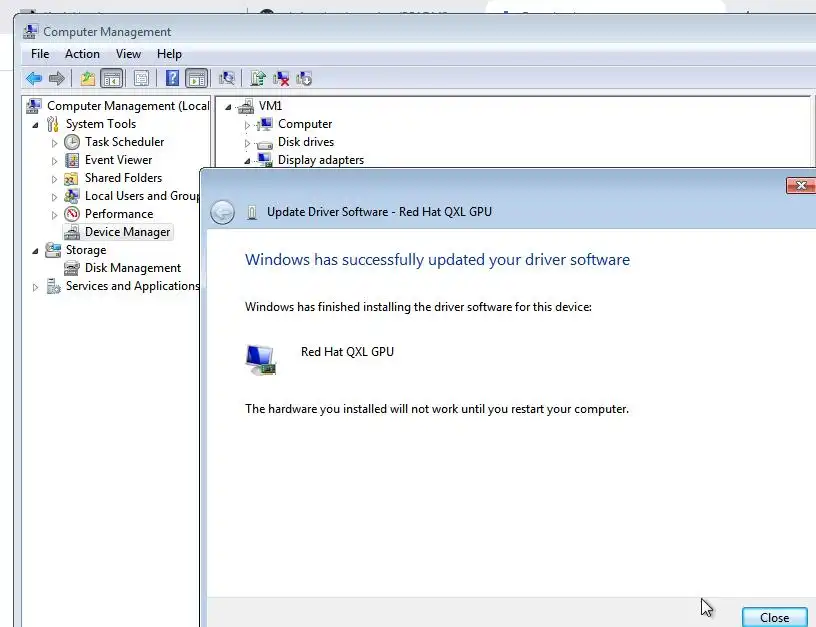Screen dimensions: 816x627
Task: Click the Task Scheduler clock icon
Action: tap(72, 142)
